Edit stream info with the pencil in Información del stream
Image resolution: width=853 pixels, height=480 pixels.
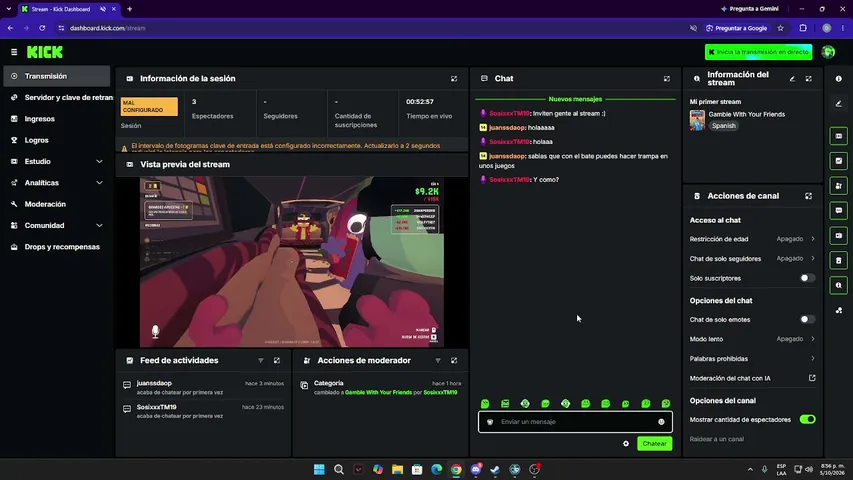[792, 79]
